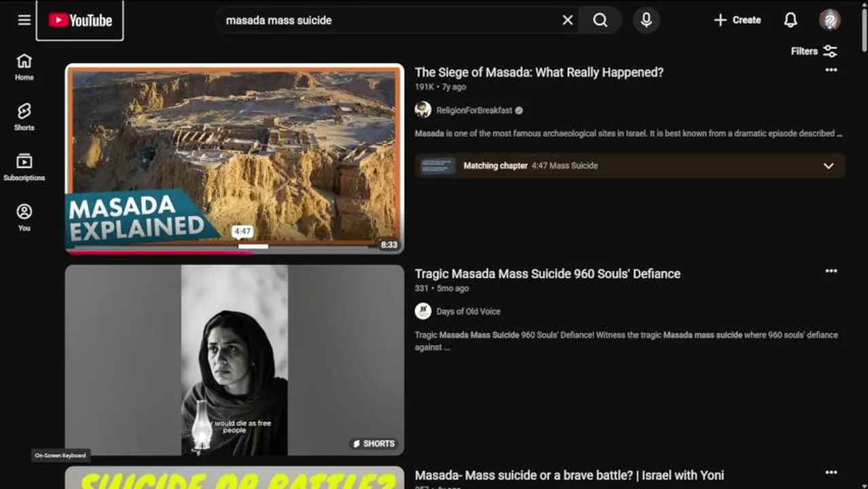This screenshot has width=868, height=489.
Task: Play the Masada Explained thumbnail video
Action: pyautogui.click(x=234, y=159)
